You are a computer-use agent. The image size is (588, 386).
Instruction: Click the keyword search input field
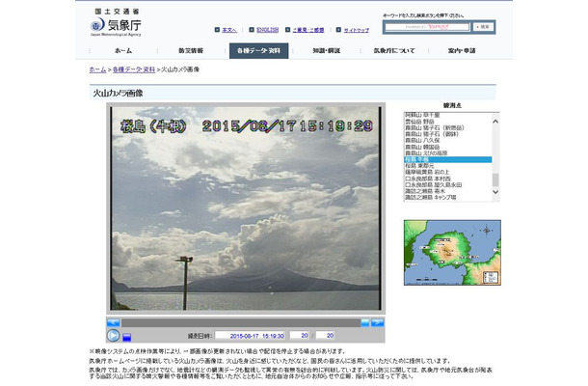click(x=427, y=27)
